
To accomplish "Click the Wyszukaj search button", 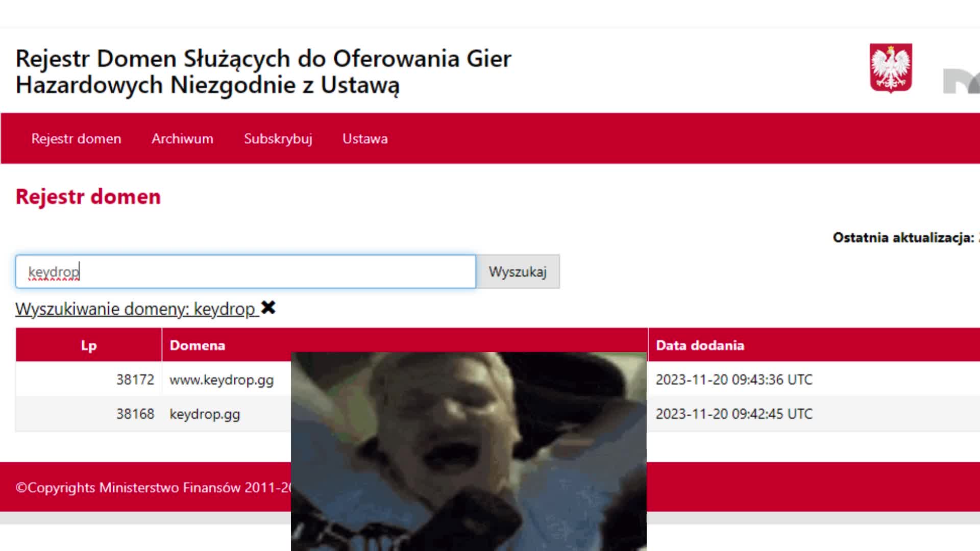I will [x=518, y=271].
